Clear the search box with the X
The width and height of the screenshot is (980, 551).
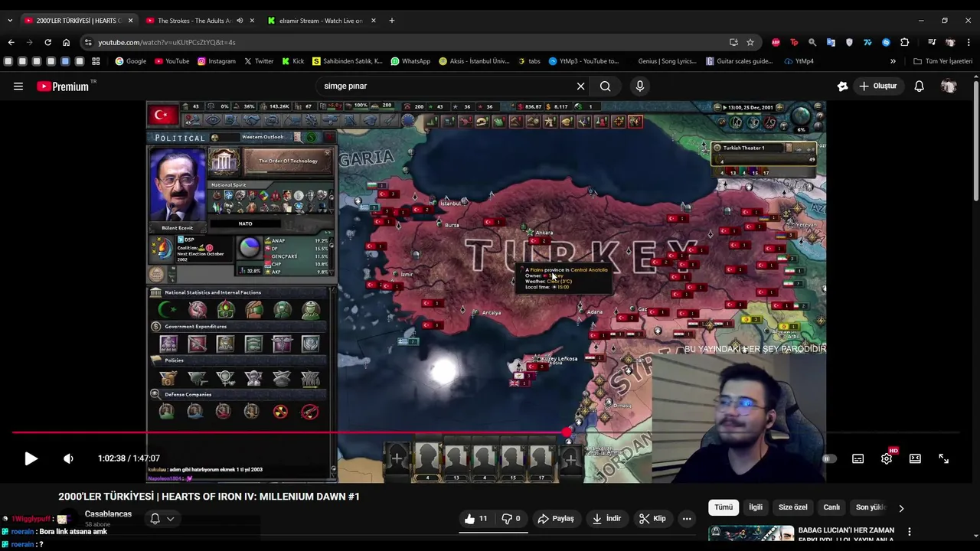click(580, 86)
